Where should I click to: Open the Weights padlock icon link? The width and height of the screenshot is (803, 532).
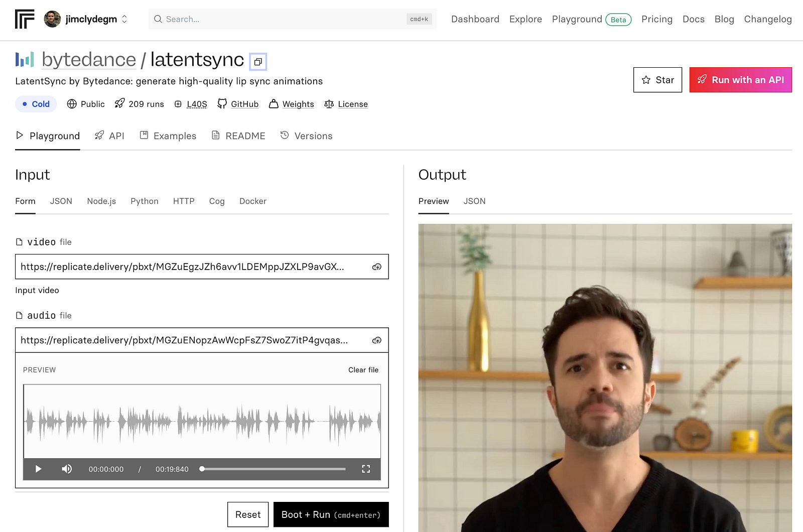pos(274,103)
